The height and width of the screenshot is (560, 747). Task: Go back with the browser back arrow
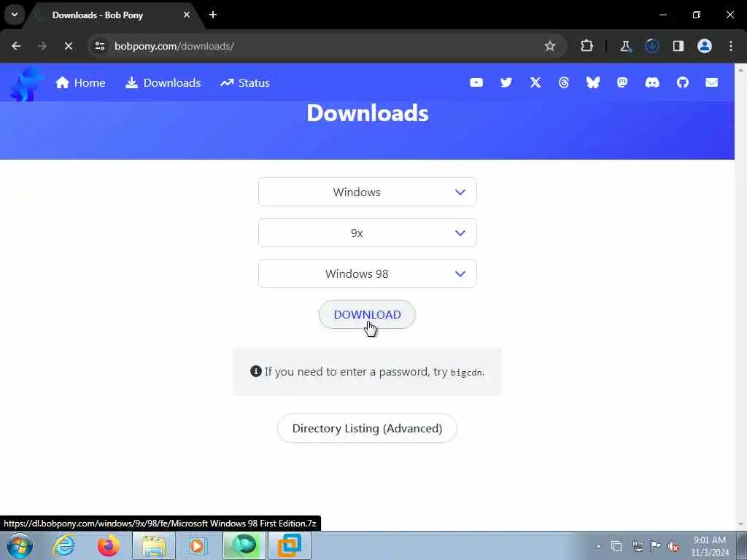tap(16, 46)
